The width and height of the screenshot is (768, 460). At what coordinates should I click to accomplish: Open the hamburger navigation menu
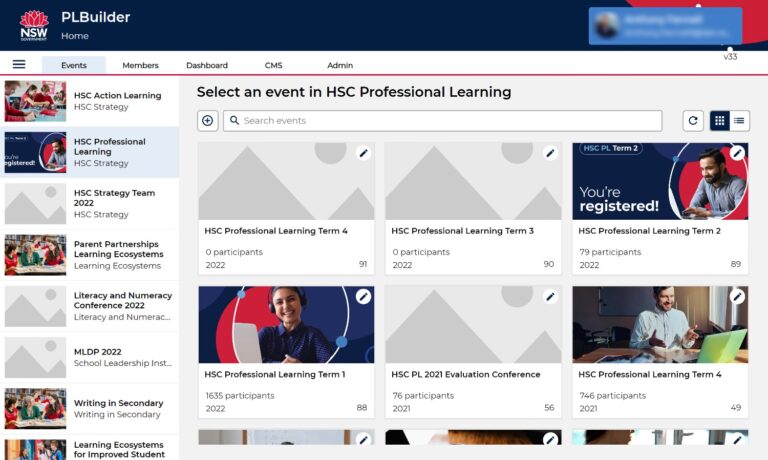coord(19,64)
